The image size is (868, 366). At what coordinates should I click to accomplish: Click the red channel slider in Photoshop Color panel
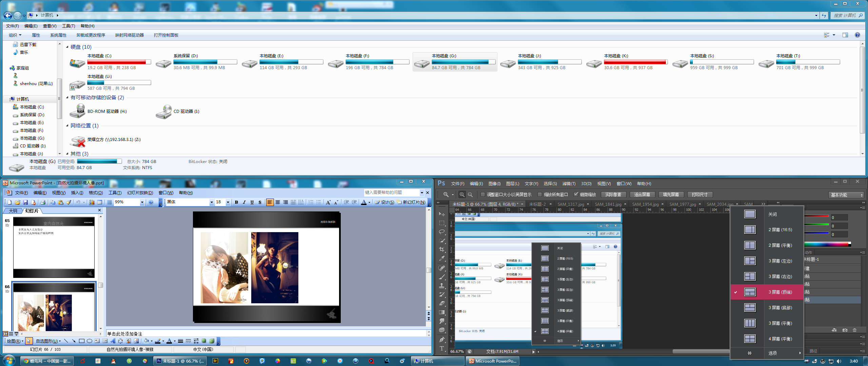[x=816, y=216]
